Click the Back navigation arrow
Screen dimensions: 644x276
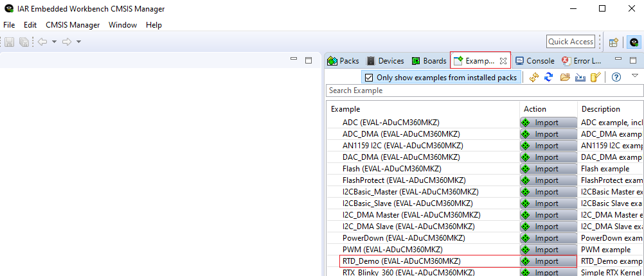[42, 42]
